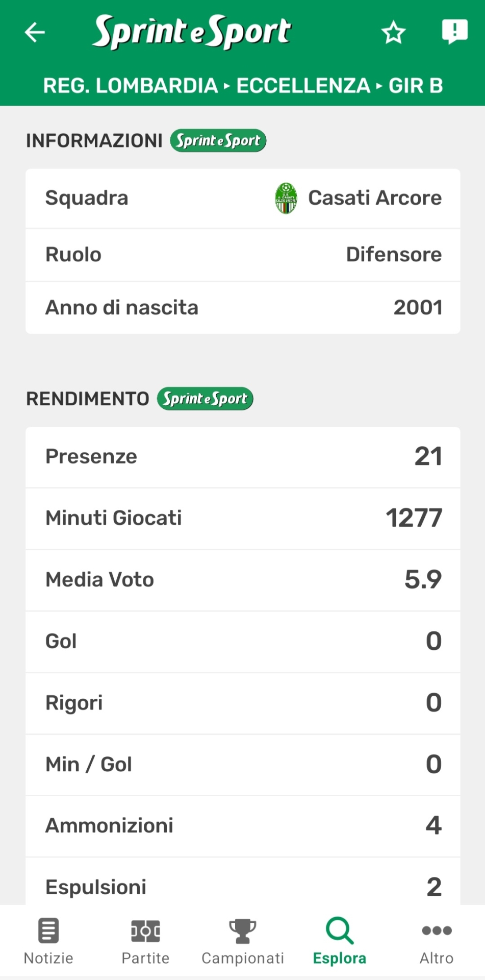Open the Altro more options tab

437,941
